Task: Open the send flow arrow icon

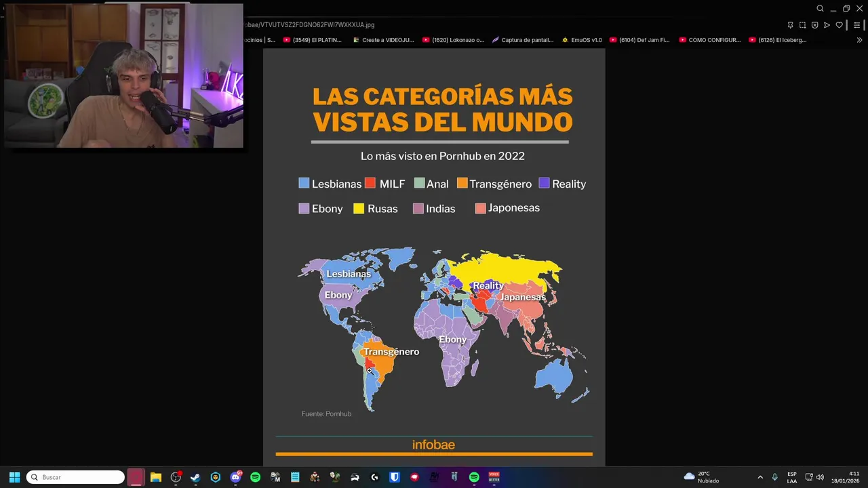Action: pyautogui.click(x=827, y=25)
